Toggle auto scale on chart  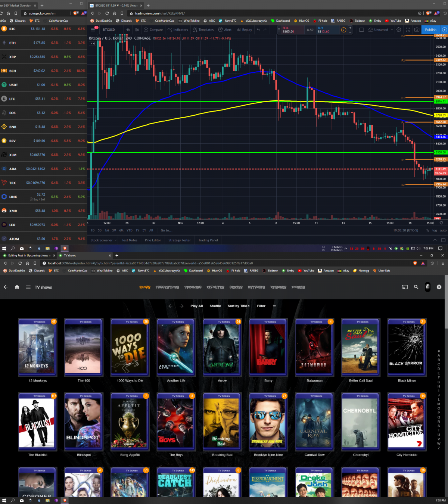pyautogui.click(x=443, y=230)
